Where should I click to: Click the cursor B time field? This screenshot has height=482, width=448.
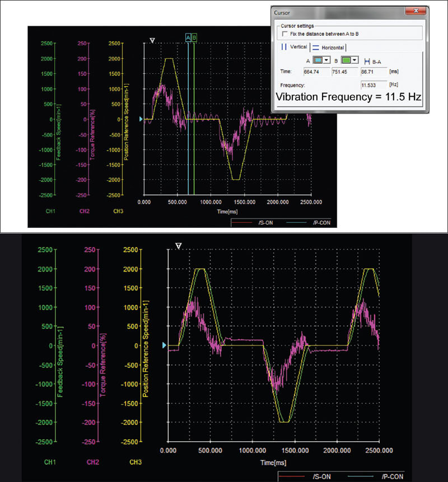pyautogui.click(x=344, y=72)
